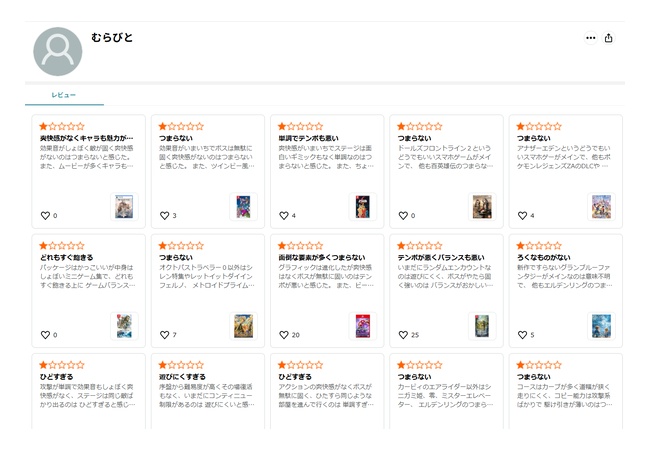The height and width of the screenshot is (450, 650).
Task: Open game thumbnail in 面倒な要素が多くつまらない card
Action: coord(363,326)
